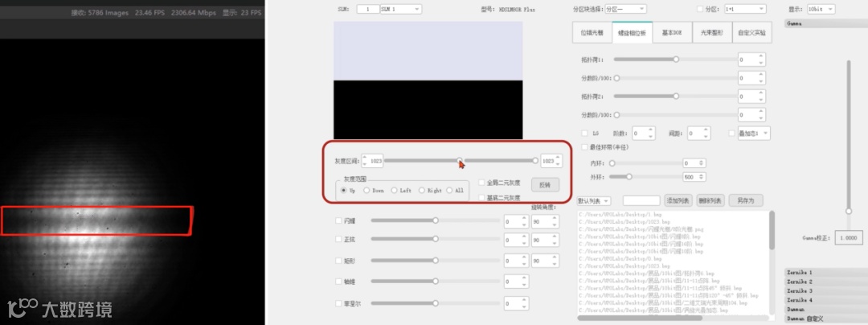Click the 外环 slider handle
Viewport: 868px width, 325px height.
click(628, 177)
